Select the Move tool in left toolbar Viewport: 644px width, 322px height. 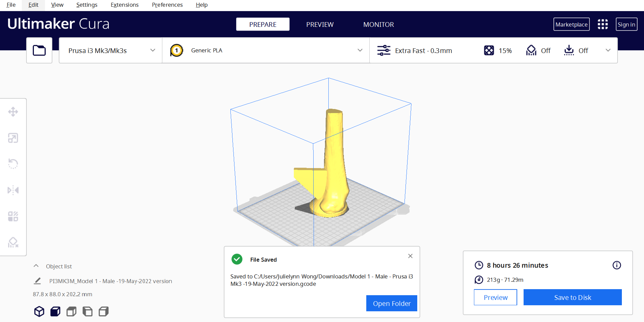(13, 112)
